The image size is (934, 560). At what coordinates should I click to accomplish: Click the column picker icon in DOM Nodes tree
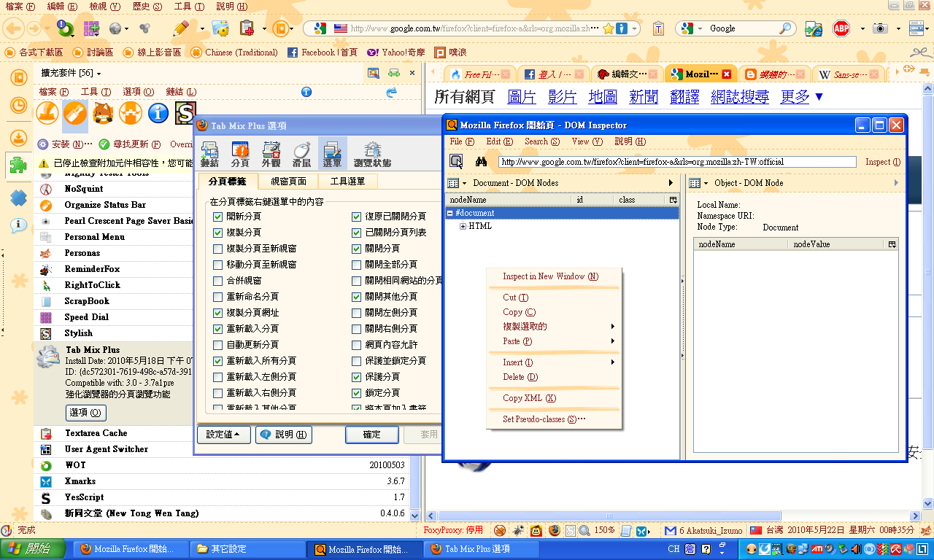(673, 200)
